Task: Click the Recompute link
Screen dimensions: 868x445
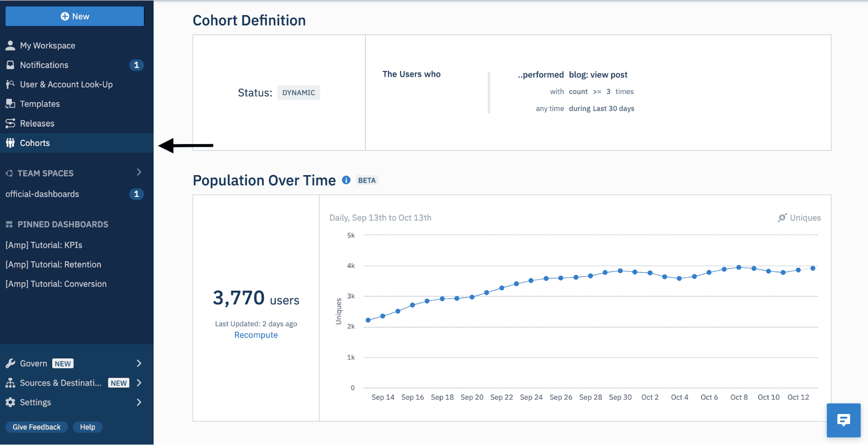Action: pos(256,335)
